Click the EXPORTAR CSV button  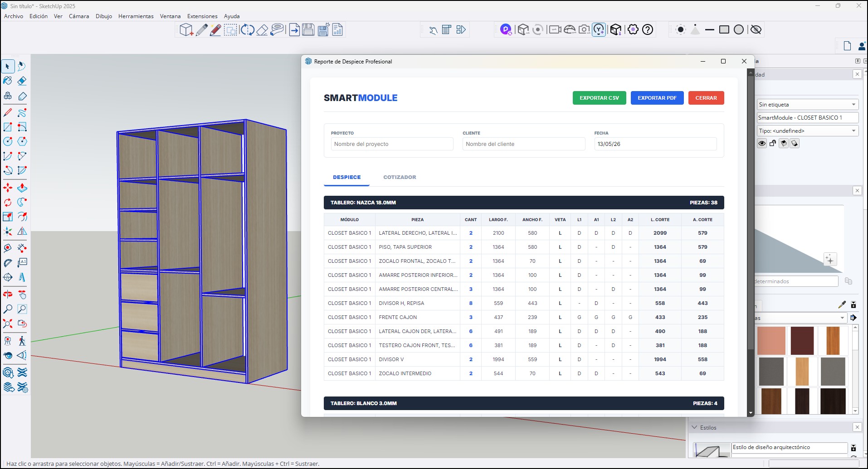click(599, 98)
